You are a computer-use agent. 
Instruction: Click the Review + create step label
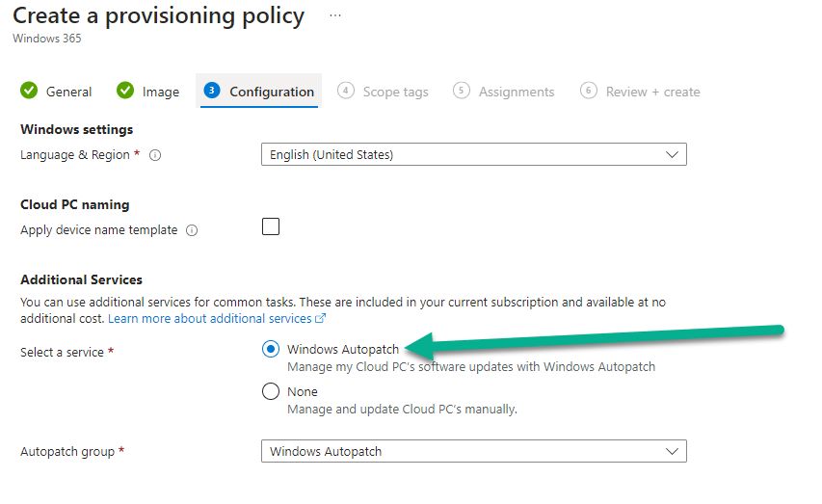pos(652,92)
